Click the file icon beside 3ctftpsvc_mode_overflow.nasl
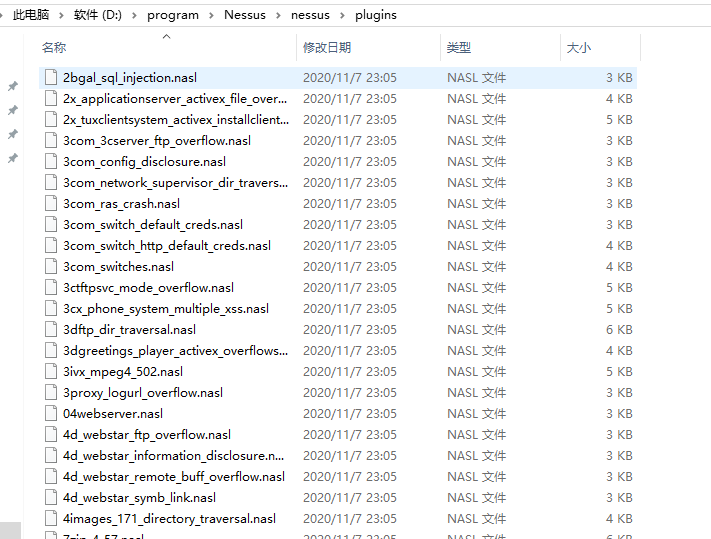Viewport: 711px width, 539px height. [x=51, y=288]
